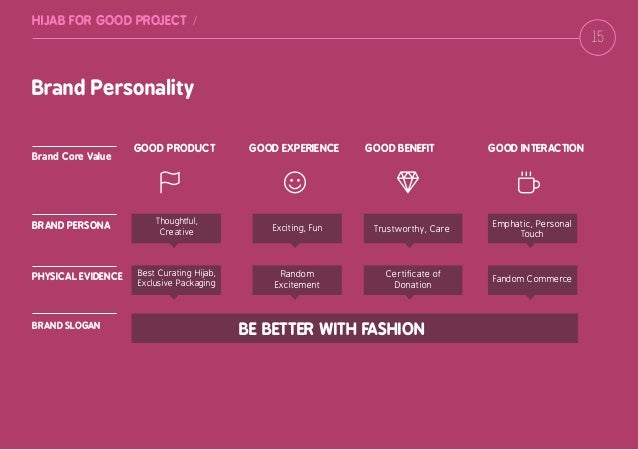Click the Trustworthy, Care box
This screenshot has height=450, width=638.
pos(413,228)
